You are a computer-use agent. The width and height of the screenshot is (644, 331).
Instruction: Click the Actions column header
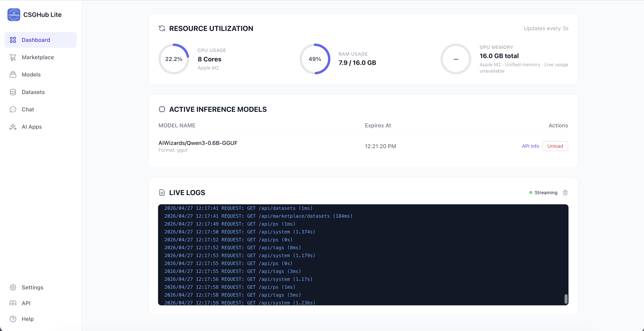pos(558,126)
